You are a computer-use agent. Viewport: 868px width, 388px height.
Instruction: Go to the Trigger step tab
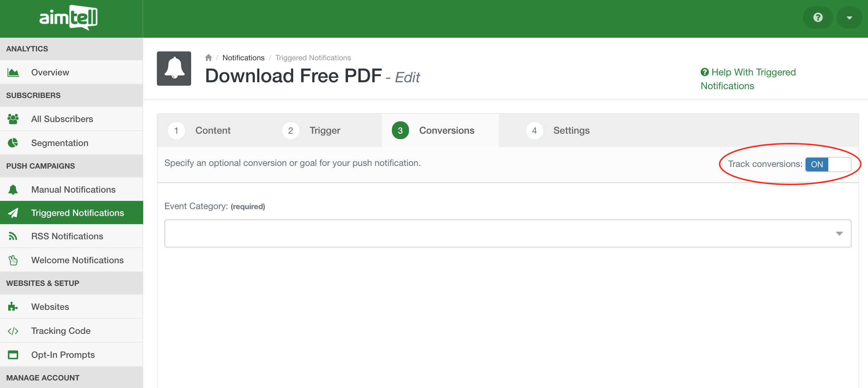(x=324, y=131)
